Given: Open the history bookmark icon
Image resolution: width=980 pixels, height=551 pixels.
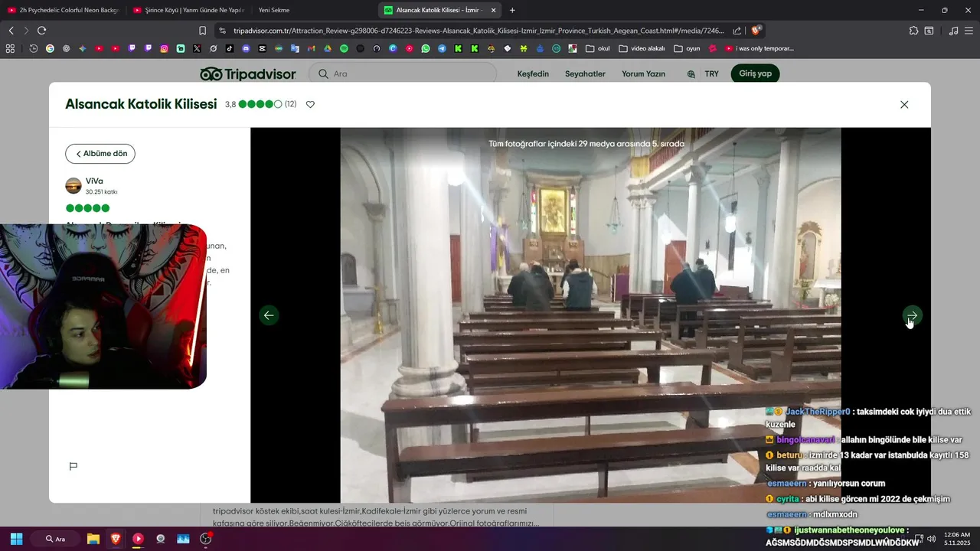Looking at the screenshot, I should pos(34,48).
